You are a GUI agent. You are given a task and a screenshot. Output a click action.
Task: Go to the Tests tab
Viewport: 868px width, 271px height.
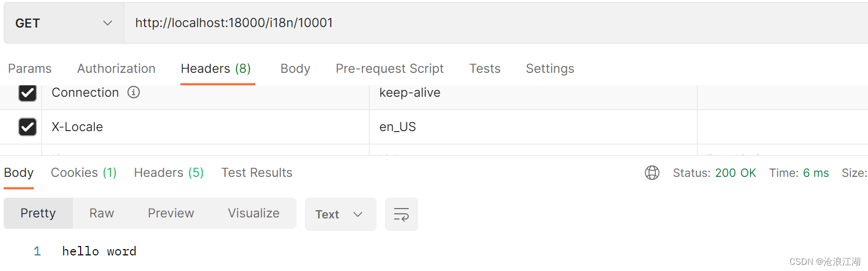point(485,69)
